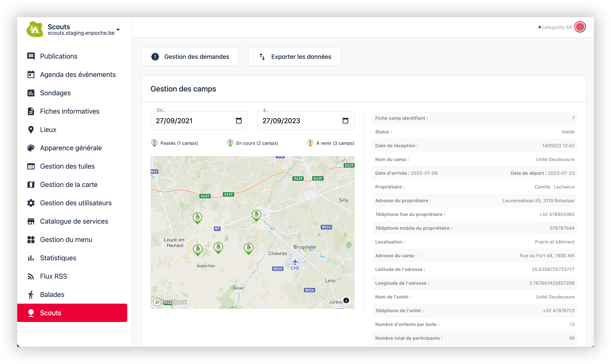The width and height of the screenshot is (611, 364).
Task: Click the address Rue du Fort 48, 7800 Ath
Action: [x=547, y=255]
